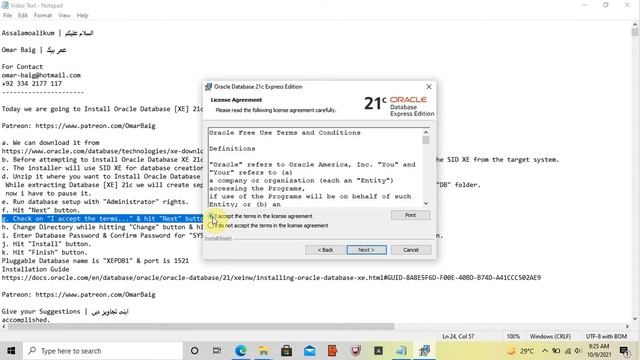Click the Notepad horizontal scrollbar thumb

201,327
